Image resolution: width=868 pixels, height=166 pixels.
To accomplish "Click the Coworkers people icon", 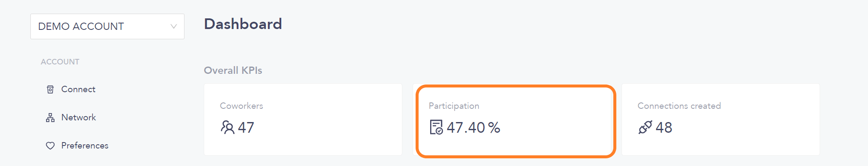I will 227,127.
